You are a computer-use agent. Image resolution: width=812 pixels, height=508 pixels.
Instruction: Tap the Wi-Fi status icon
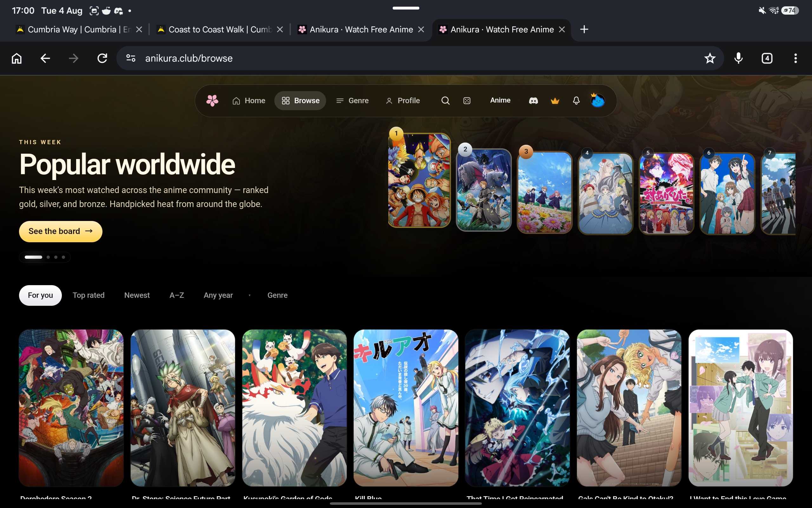click(774, 10)
